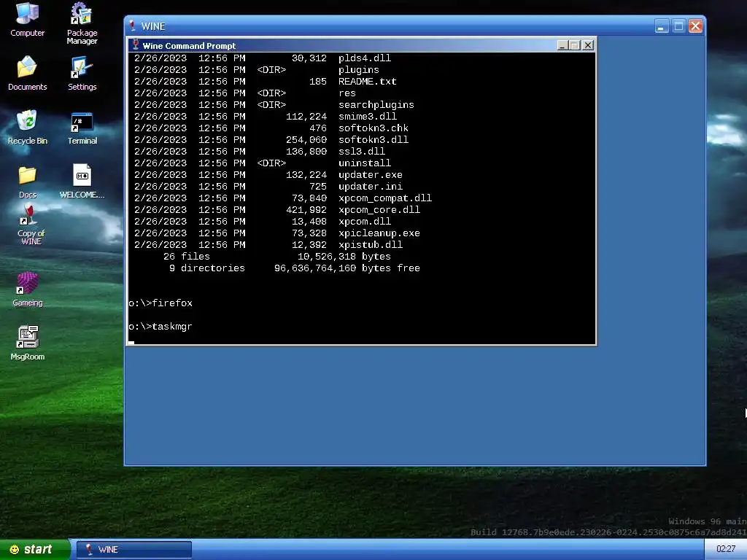The width and height of the screenshot is (747, 560).
Task: Click the xpicleanup.exe file name
Action: pos(379,233)
